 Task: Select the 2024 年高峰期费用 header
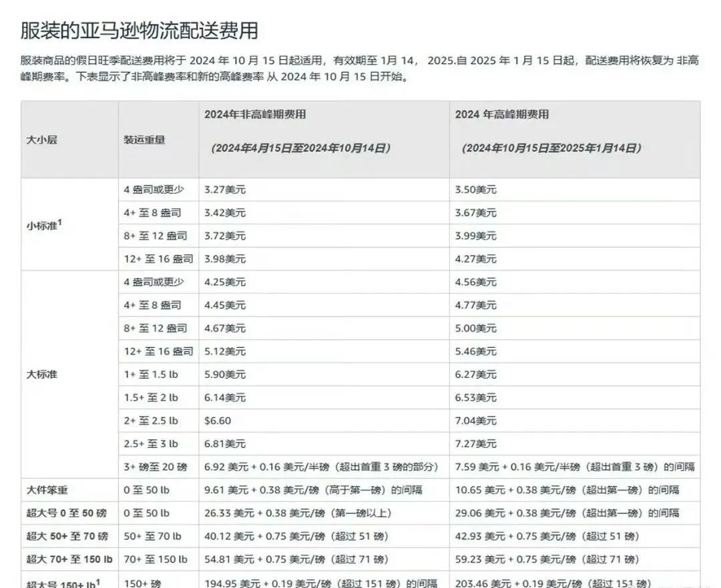click(502, 115)
